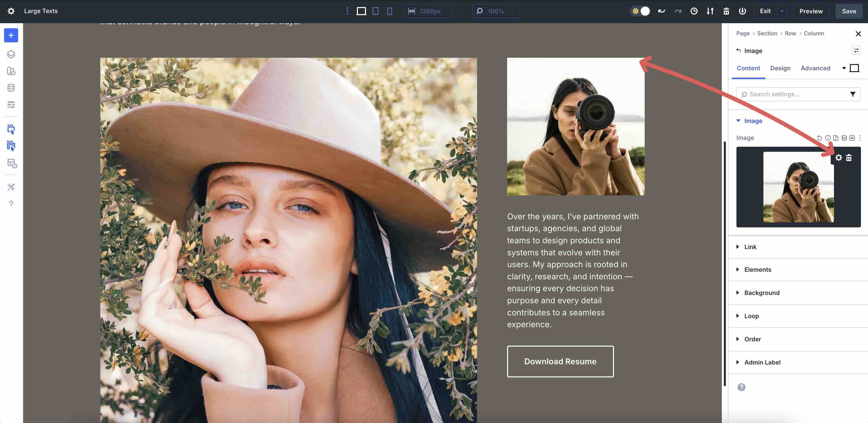
Task: Switch to the Design tab
Action: pos(780,68)
